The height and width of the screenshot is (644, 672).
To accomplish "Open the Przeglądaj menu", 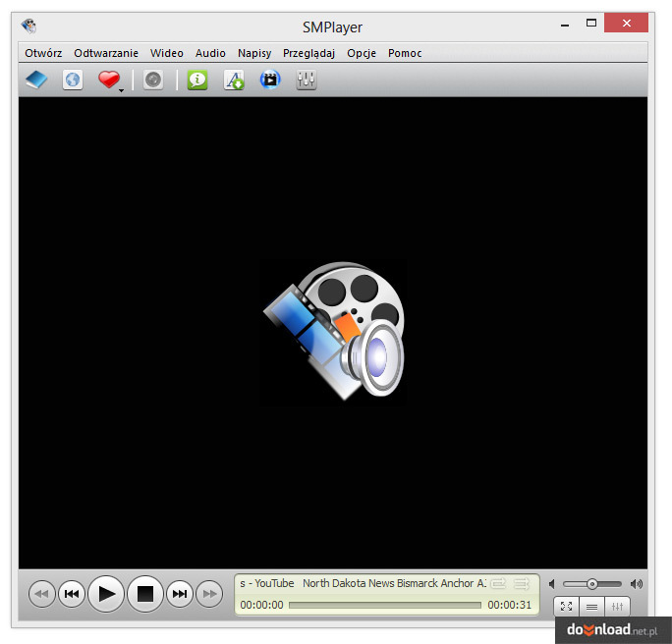I will click(x=308, y=53).
